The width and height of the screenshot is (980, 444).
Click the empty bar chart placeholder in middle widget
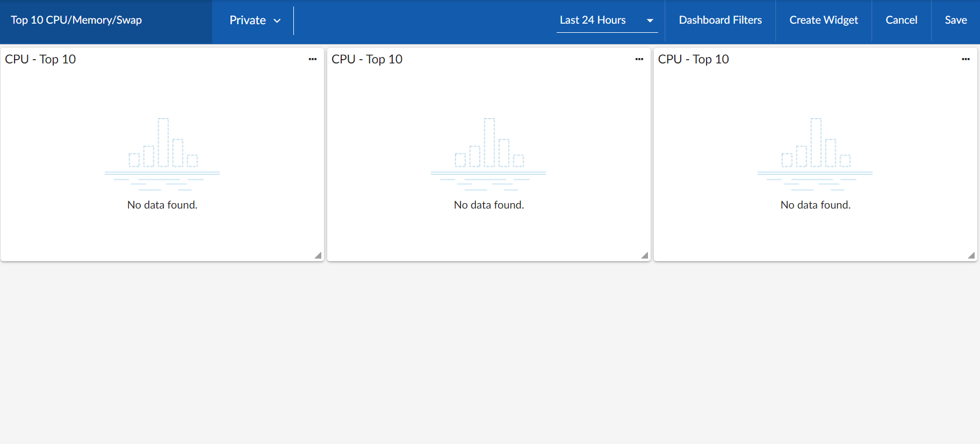(488, 154)
